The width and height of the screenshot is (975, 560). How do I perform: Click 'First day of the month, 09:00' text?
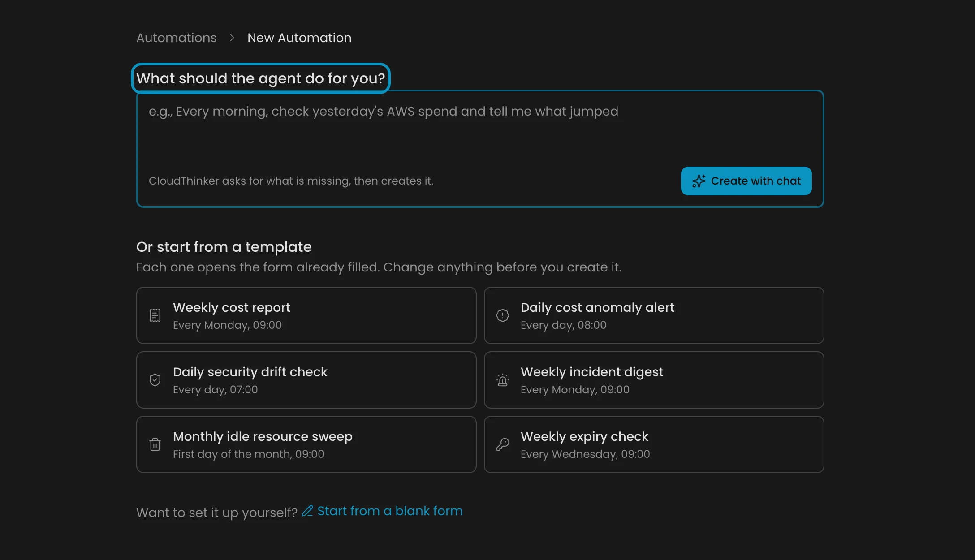[249, 454]
